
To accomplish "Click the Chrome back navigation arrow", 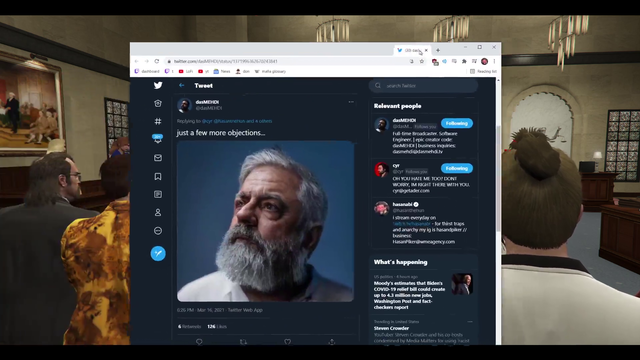I will point(137,61).
